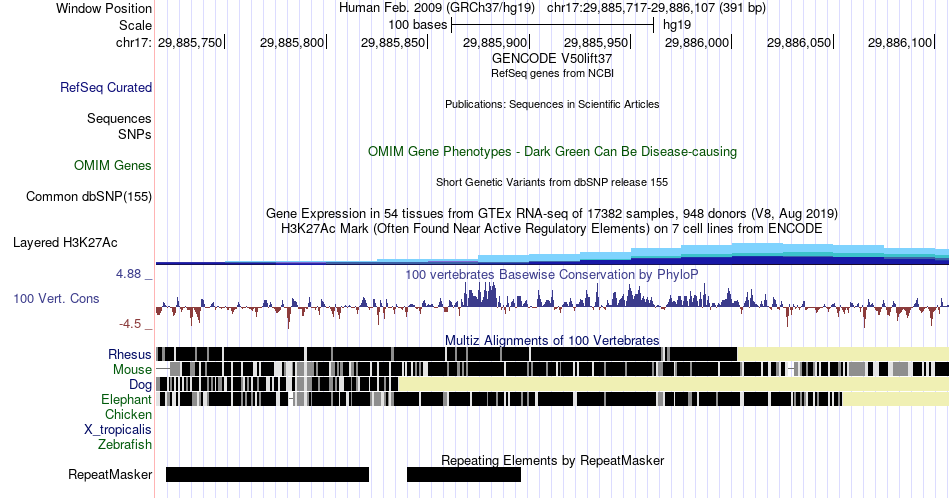Click the Human Feb. 2009 (GRCh37/hg19) text
The image size is (950, 498).
[437, 8]
